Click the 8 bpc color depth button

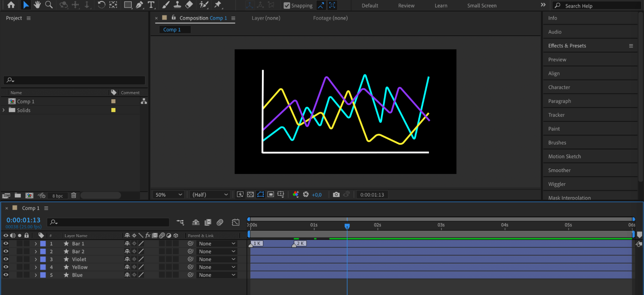58,196
